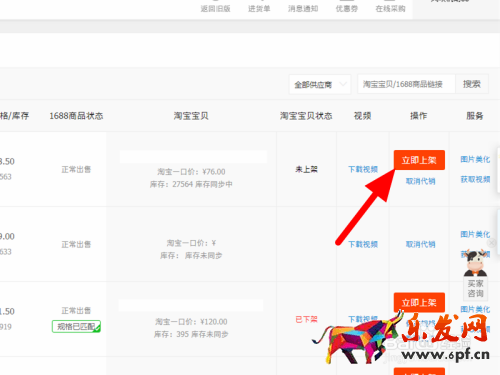Click 立即上架 for the 已下架 product

pyautogui.click(x=419, y=302)
